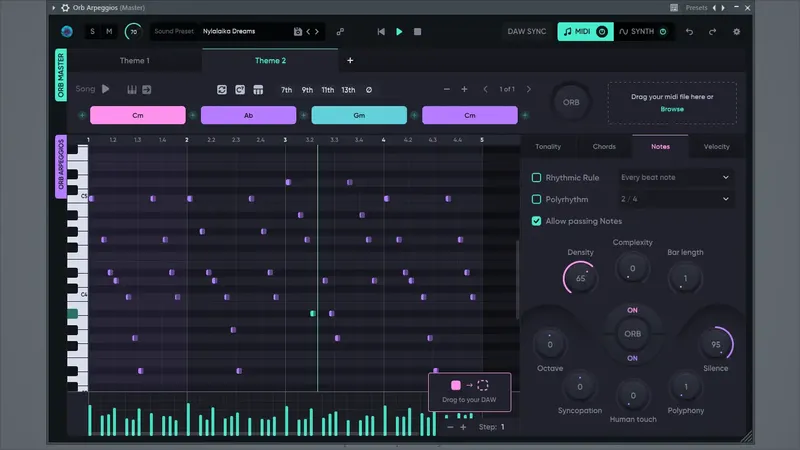Open the settings gear
This screenshot has height=450, width=800.
tap(736, 32)
